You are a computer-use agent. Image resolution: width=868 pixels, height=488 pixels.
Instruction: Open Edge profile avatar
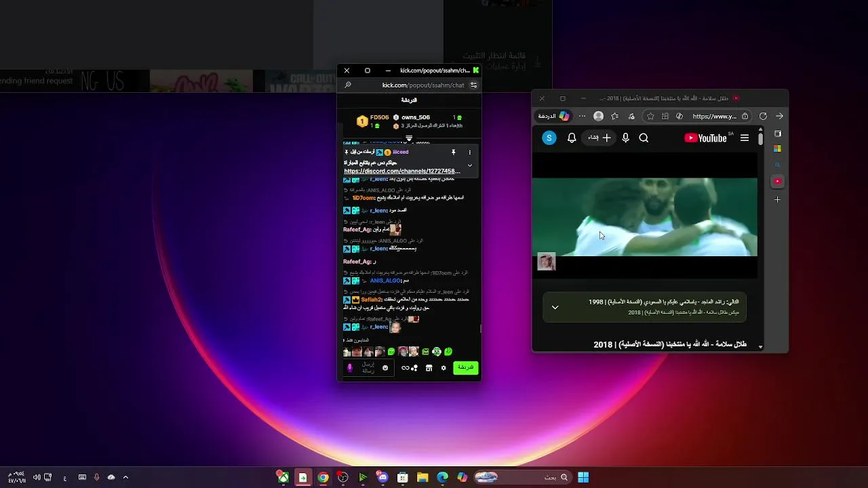(598, 117)
